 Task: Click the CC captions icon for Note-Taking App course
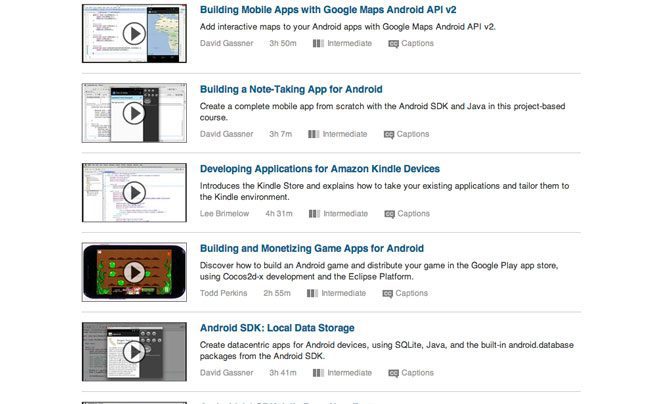(389, 135)
